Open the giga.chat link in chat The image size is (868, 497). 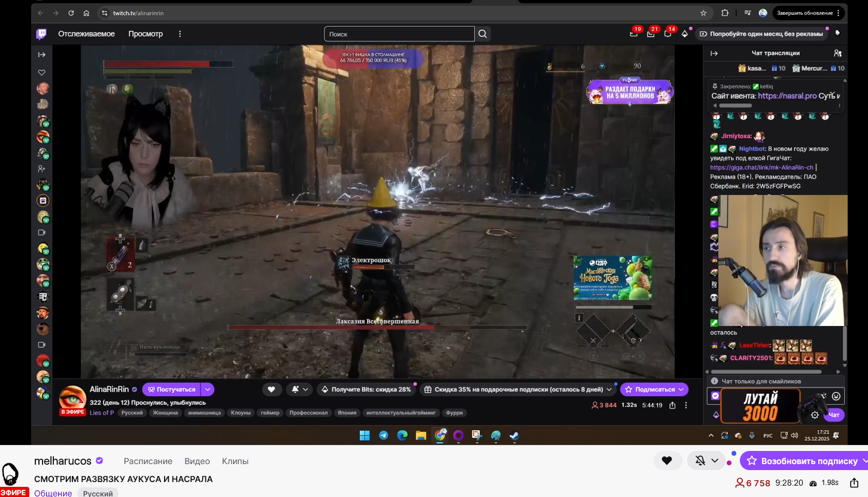[761, 167]
